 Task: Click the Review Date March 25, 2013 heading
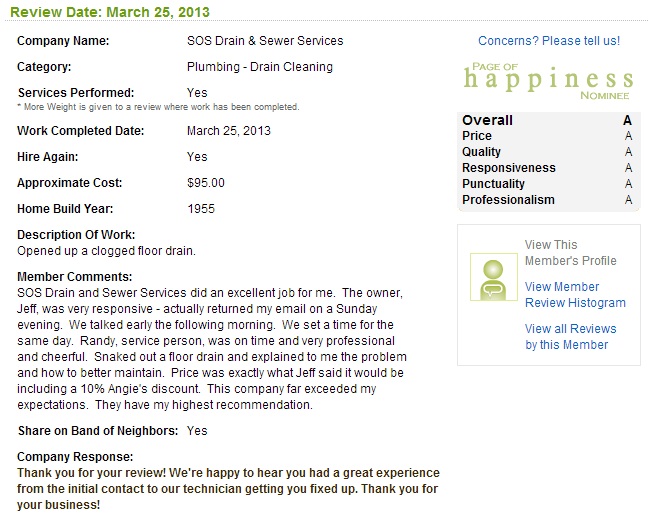coord(110,12)
